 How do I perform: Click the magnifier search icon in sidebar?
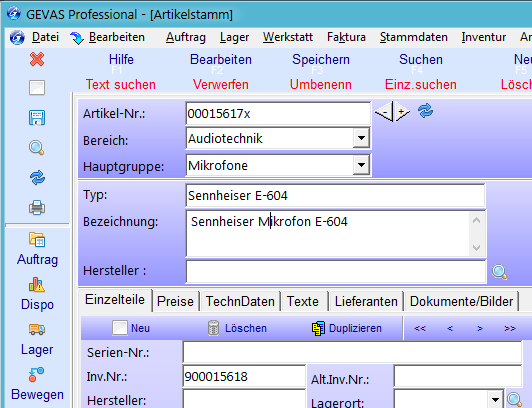coord(37,148)
